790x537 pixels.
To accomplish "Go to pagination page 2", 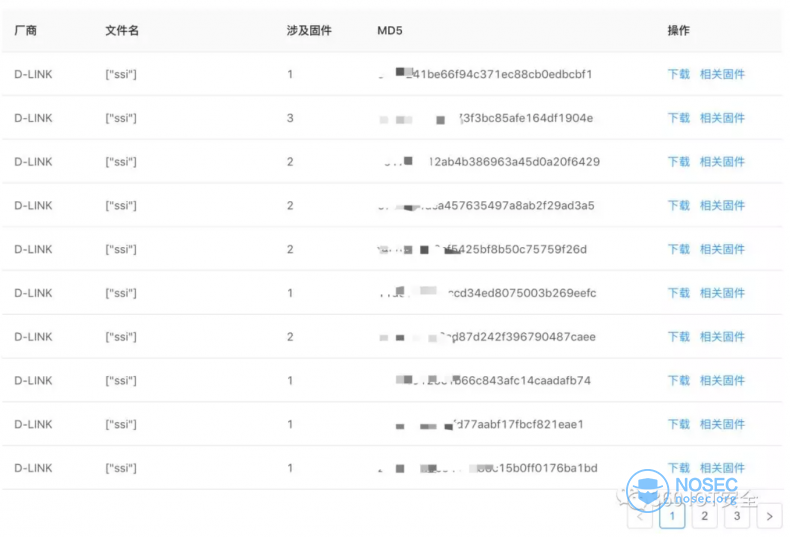I will pyautogui.click(x=704, y=516).
